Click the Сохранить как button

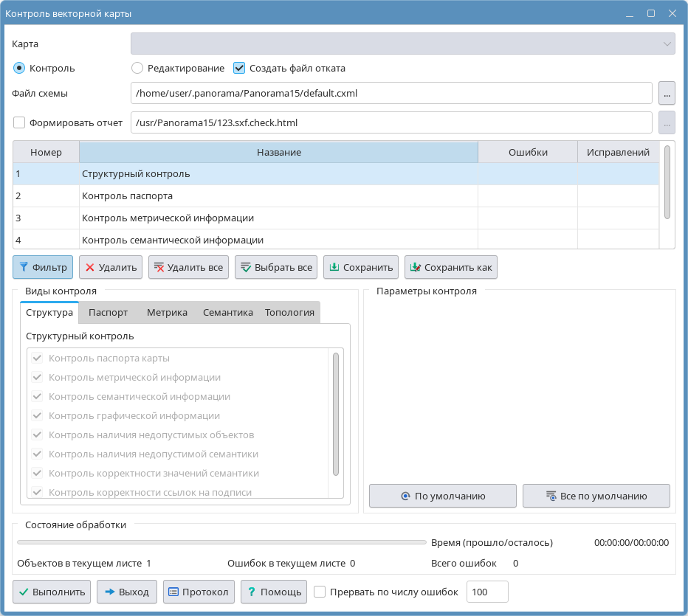pyautogui.click(x=450, y=267)
